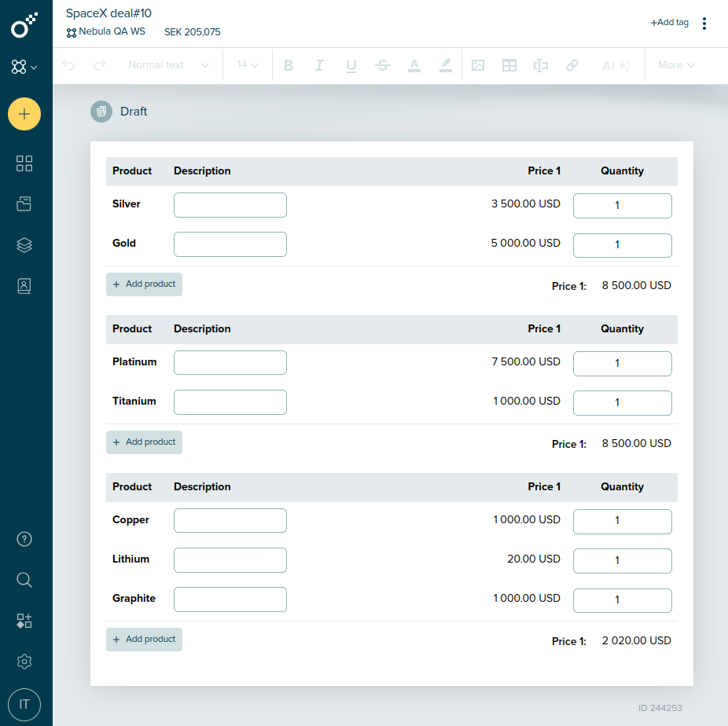728x726 pixels.
Task: Open the font size 14 dropdown
Action: (248, 65)
